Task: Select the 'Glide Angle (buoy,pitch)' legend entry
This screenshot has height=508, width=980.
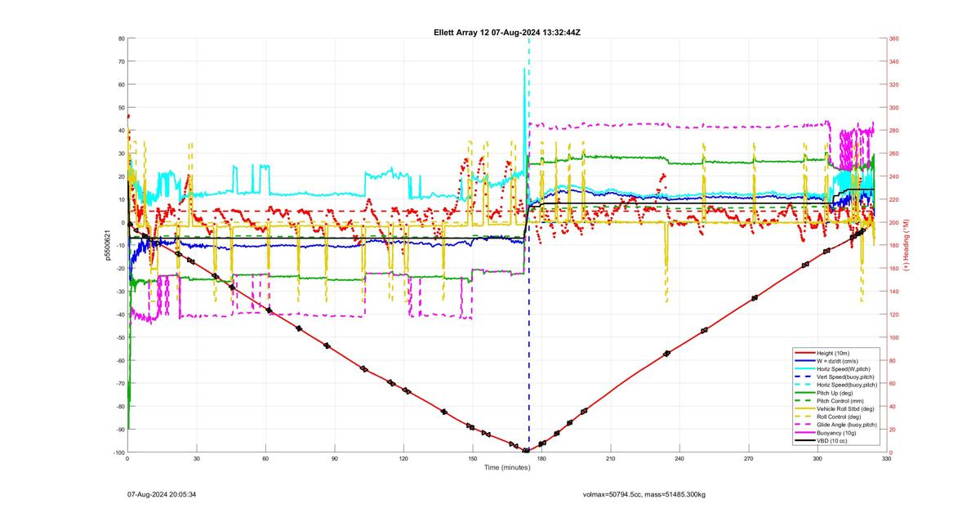Action: 847,425
